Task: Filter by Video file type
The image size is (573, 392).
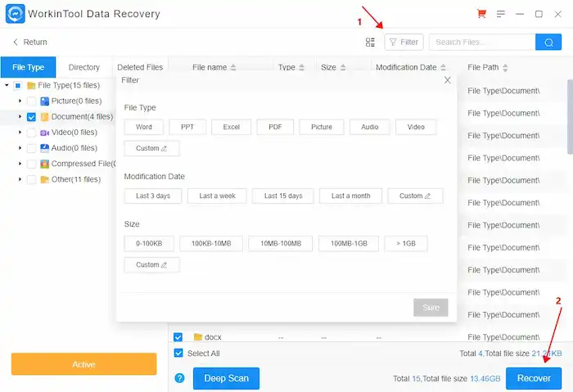Action: (416, 127)
